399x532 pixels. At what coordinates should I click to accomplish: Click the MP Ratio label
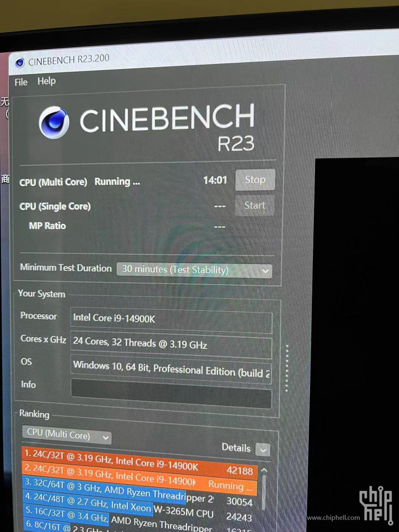(47, 226)
